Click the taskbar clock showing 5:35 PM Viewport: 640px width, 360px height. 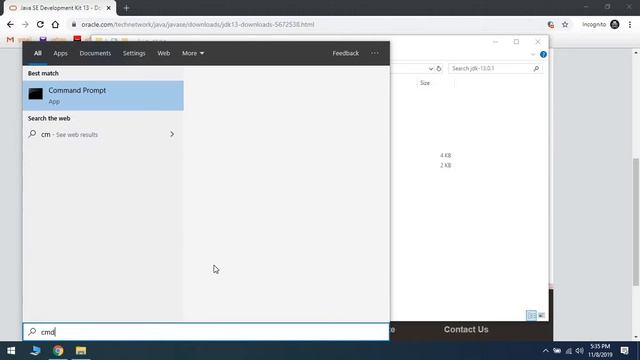[x=600, y=351]
